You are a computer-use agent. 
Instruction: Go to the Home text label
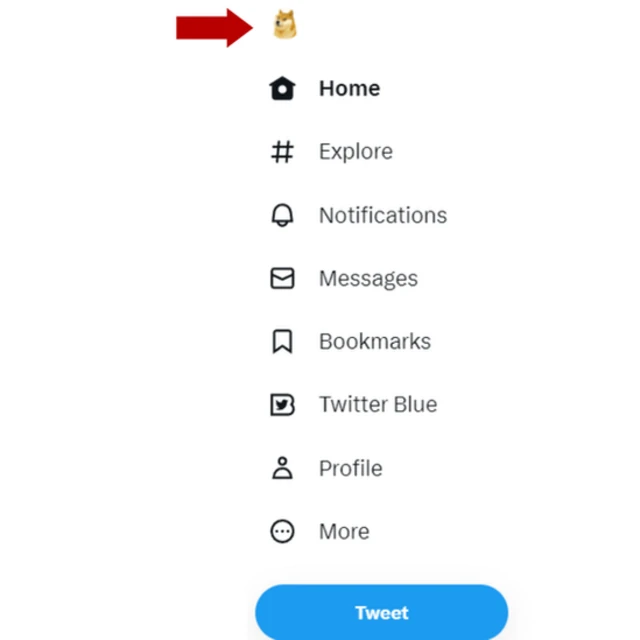(x=349, y=88)
